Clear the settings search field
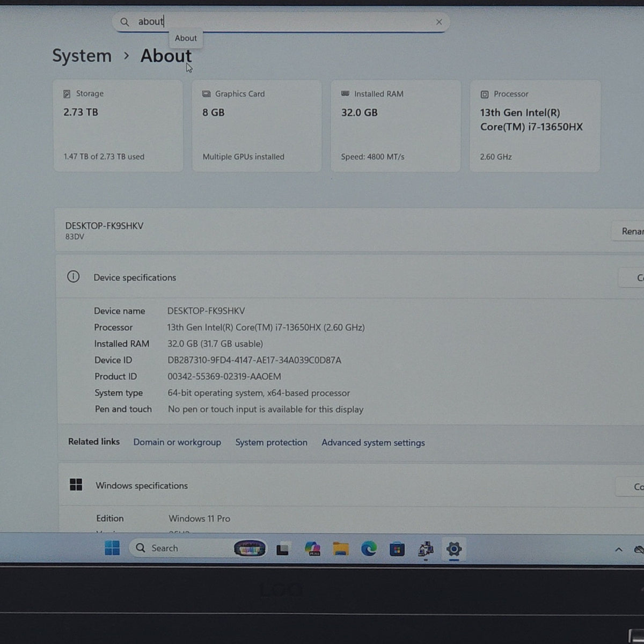Viewport: 644px width, 644px height. (x=439, y=22)
